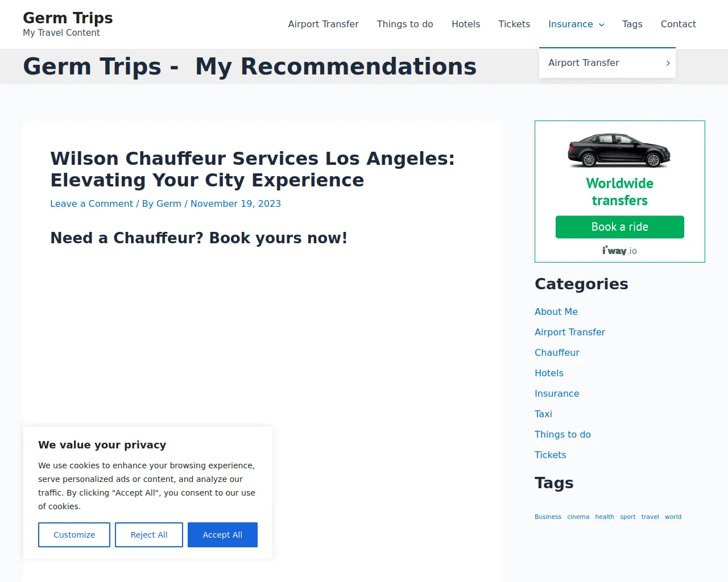Select the Taxi category link
Screen dimensions: 728x582
[x=543, y=414]
